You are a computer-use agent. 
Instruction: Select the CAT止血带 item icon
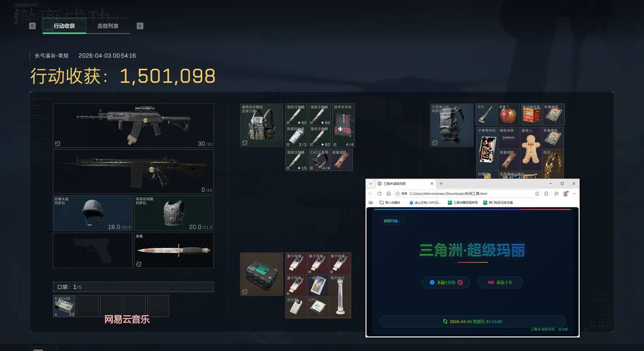319,160
